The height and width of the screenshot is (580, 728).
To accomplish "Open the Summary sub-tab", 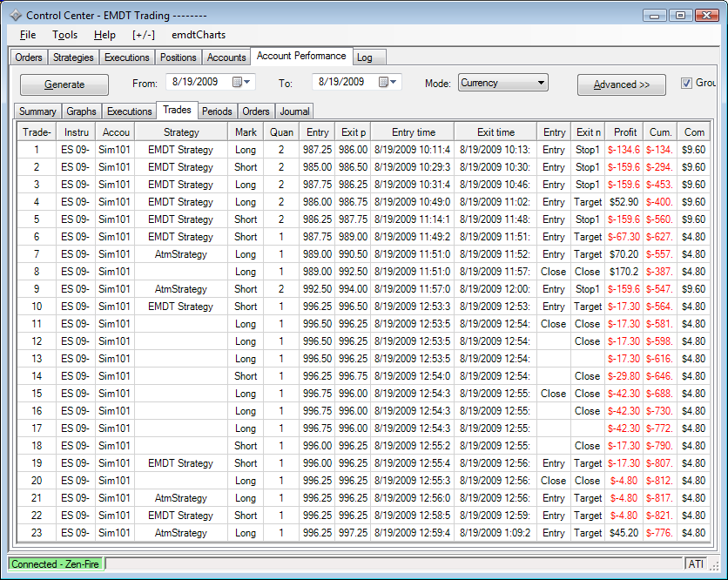I will coord(37,111).
